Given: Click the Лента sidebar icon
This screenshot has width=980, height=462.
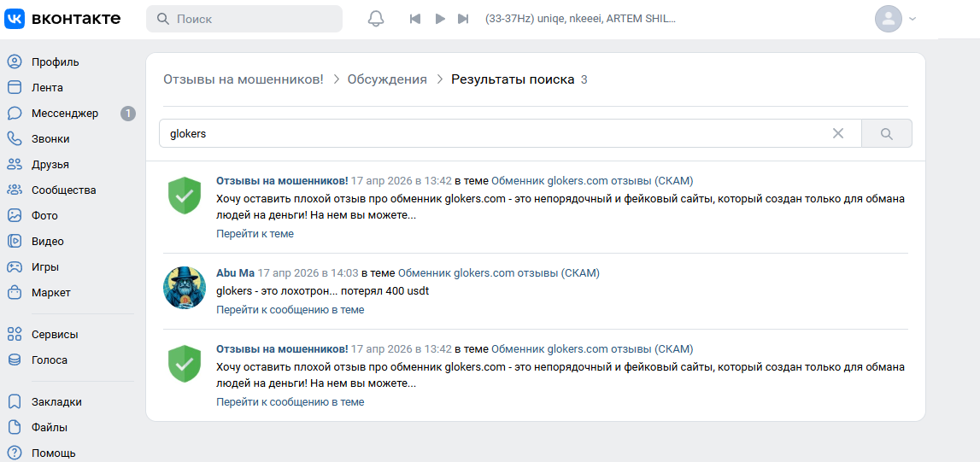Looking at the screenshot, I should click(15, 87).
